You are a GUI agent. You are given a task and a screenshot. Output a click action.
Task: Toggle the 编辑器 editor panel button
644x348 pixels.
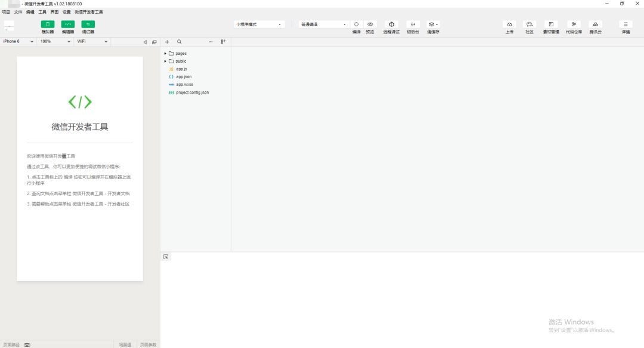click(x=68, y=24)
